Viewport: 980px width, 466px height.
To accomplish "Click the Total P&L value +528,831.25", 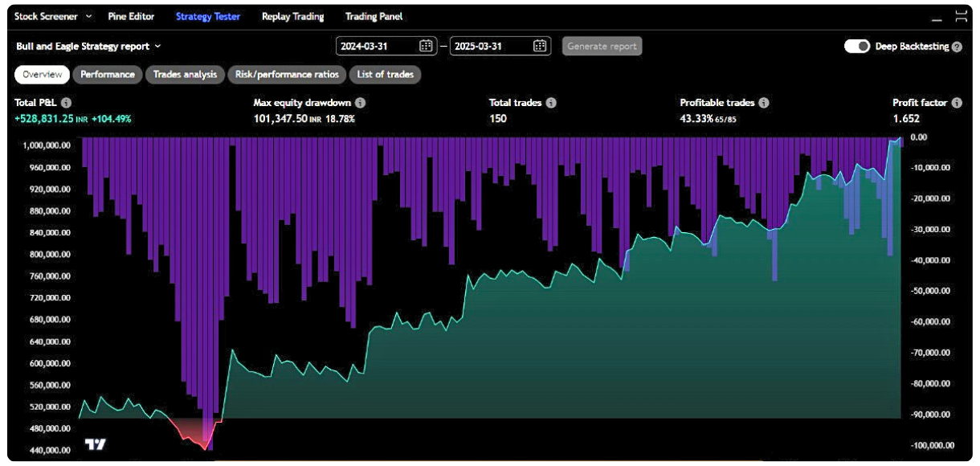I will 44,119.
